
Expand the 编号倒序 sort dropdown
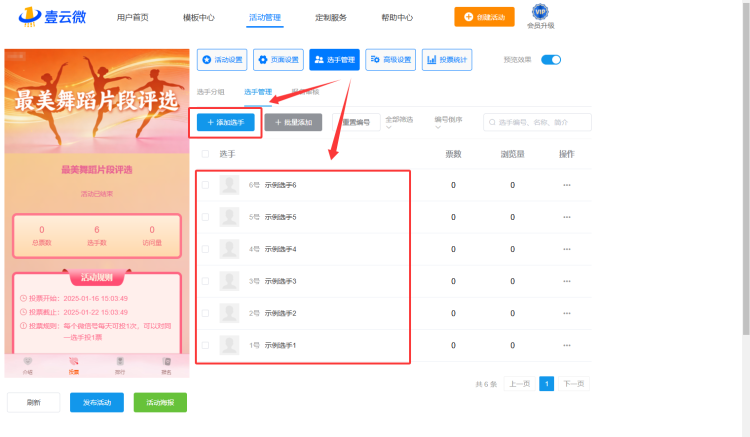(448, 122)
